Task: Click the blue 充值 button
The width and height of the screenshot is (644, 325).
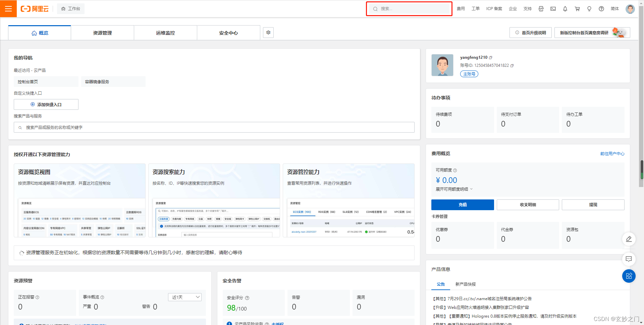Action: 463,205
